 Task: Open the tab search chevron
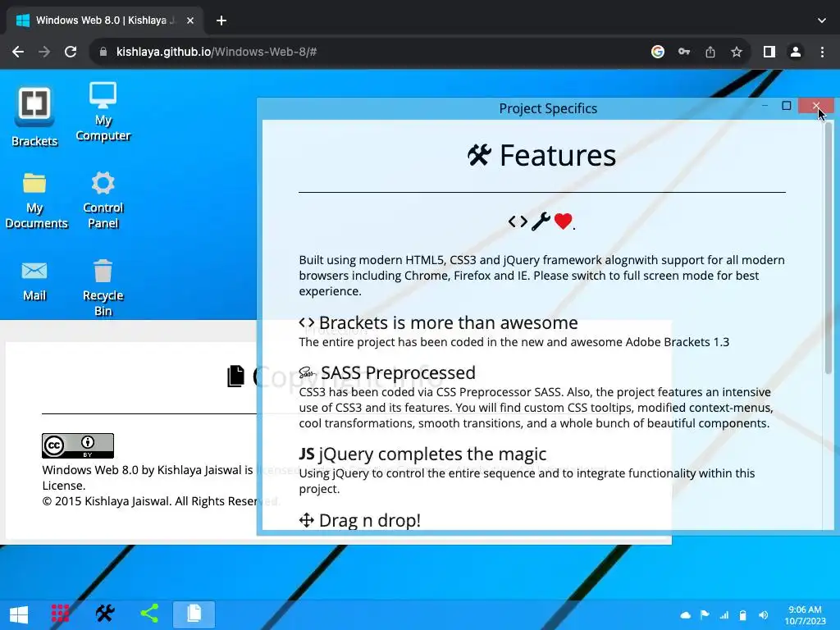pos(822,21)
